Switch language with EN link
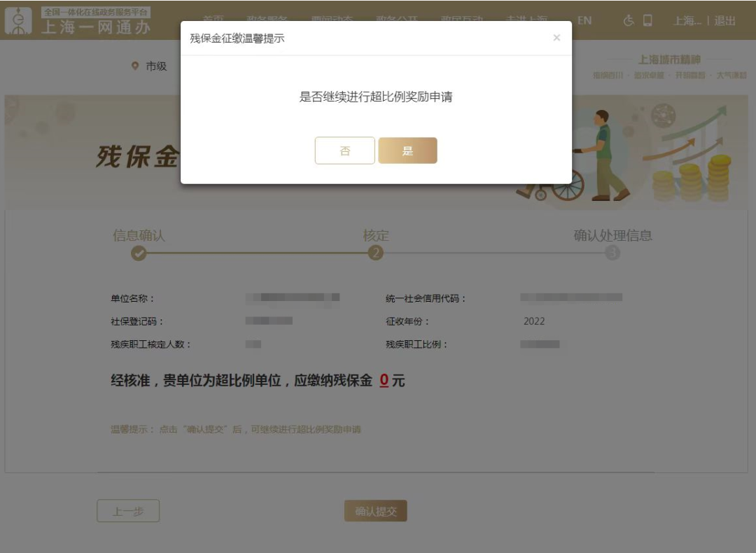The width and height of the screenshot is (756, 553). pyautogui.click(x=584, y=21)
